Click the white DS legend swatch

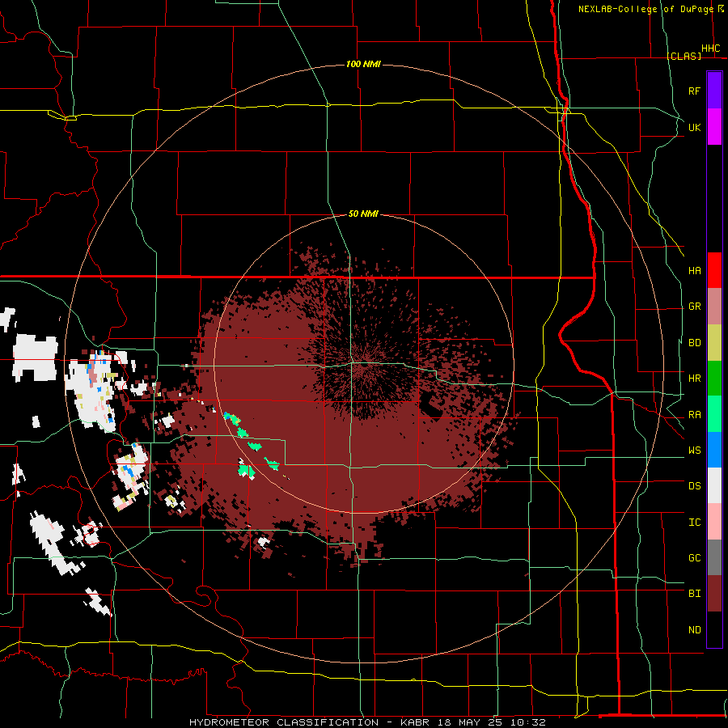tap(714, 485)
